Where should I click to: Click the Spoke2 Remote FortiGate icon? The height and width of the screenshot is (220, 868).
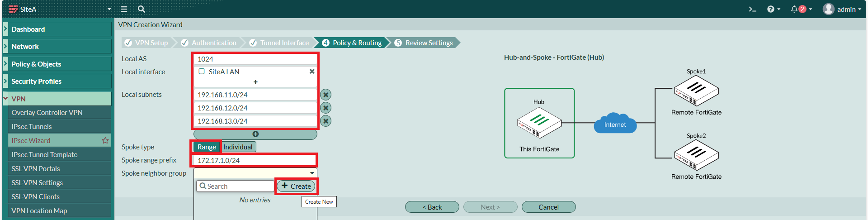[x=696, y=155]
